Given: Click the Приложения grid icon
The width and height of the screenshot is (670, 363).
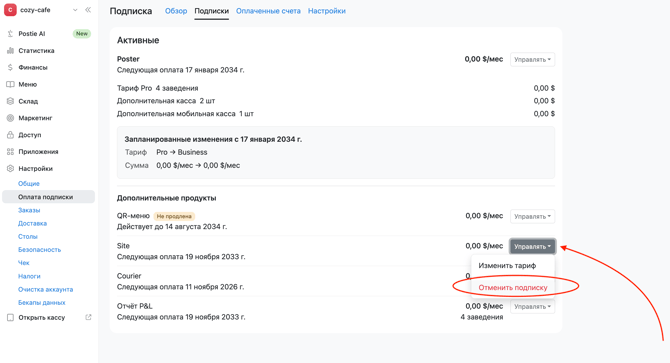Looking at the screenshot, I should (x=10, y=152).
